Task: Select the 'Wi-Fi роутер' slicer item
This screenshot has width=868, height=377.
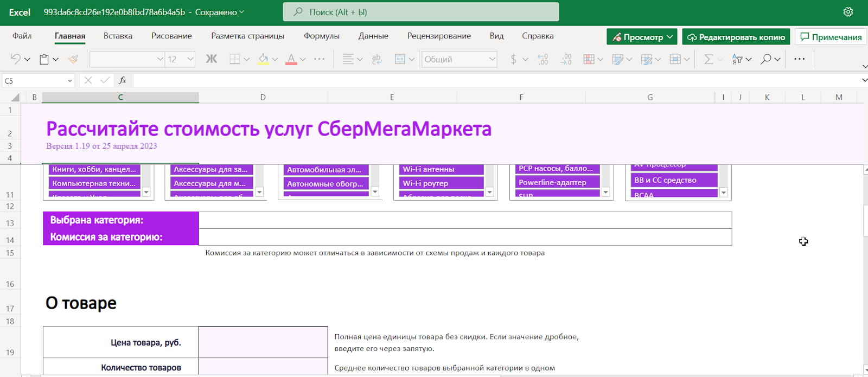Action: click(442, 183)
